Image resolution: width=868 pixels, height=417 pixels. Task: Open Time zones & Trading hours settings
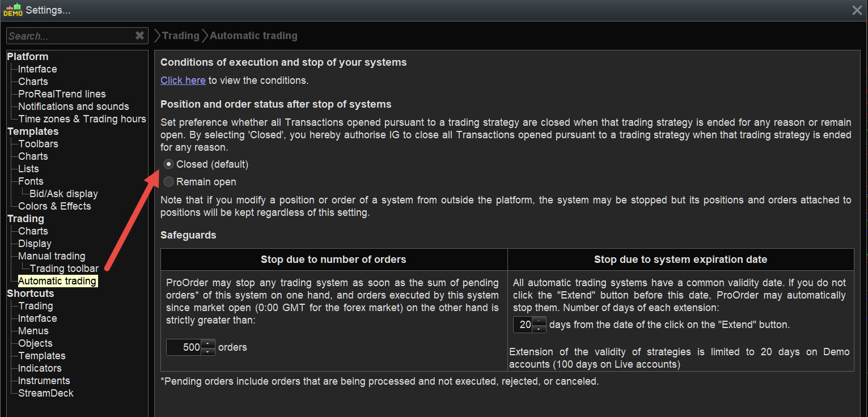pos(82,119)
